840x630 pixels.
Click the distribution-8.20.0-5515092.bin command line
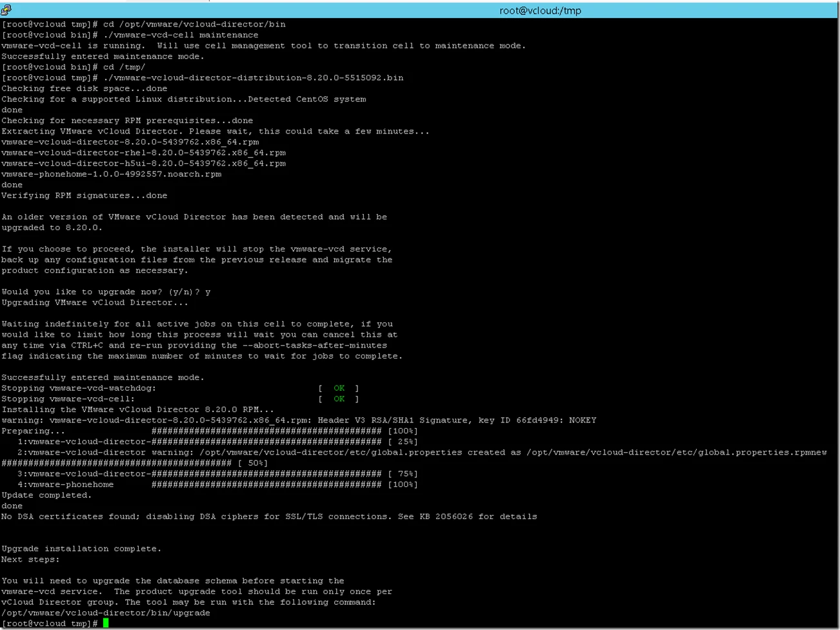[x=203, y=77]
